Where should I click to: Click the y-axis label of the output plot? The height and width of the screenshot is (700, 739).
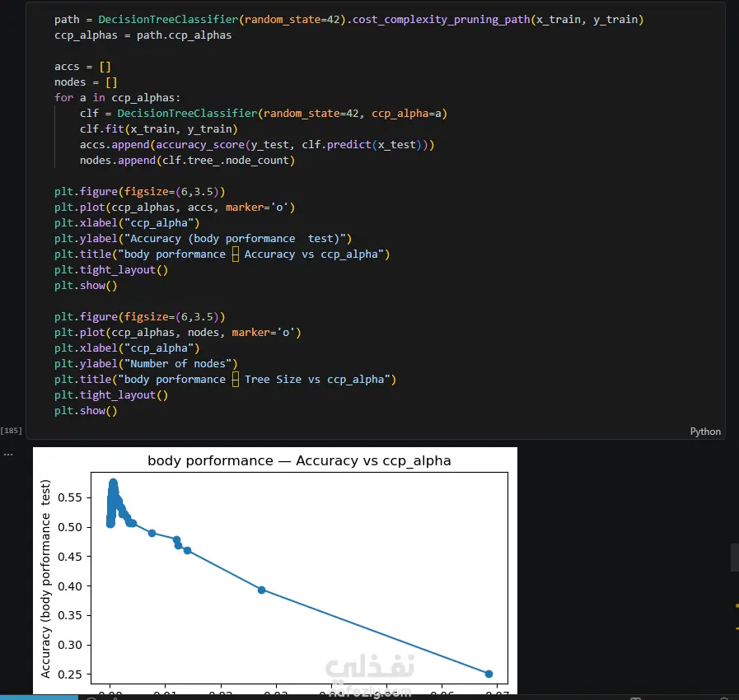pyautogui.click(x=45, y=578)
